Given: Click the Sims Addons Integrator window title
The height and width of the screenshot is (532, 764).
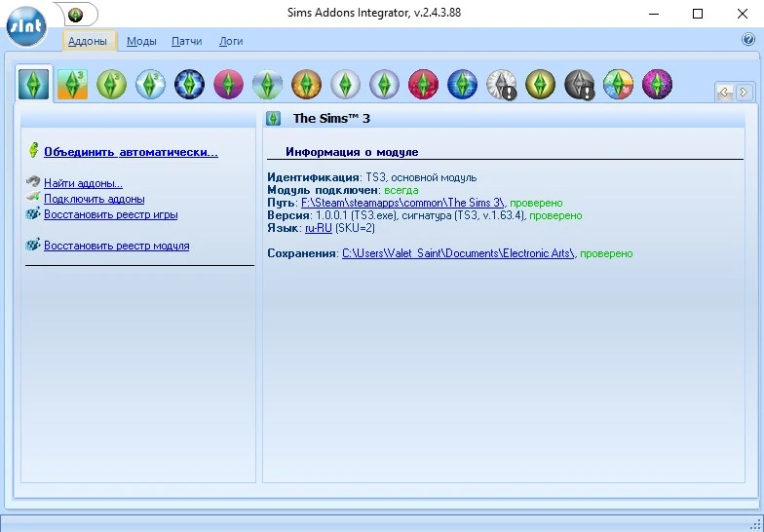Looking at the screenshot, I should pos(374,13).
